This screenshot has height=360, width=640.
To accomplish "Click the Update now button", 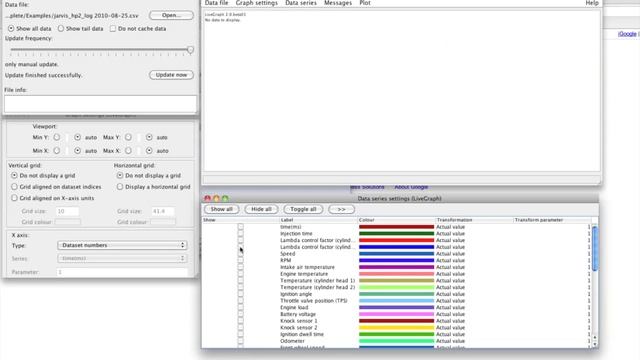I will coord(171,75).
